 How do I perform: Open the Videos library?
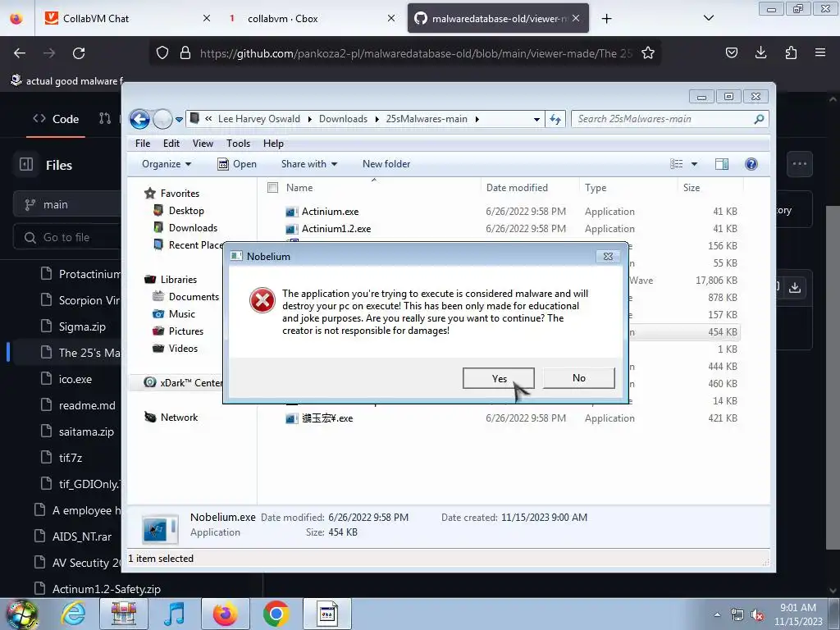coord(183,348)
